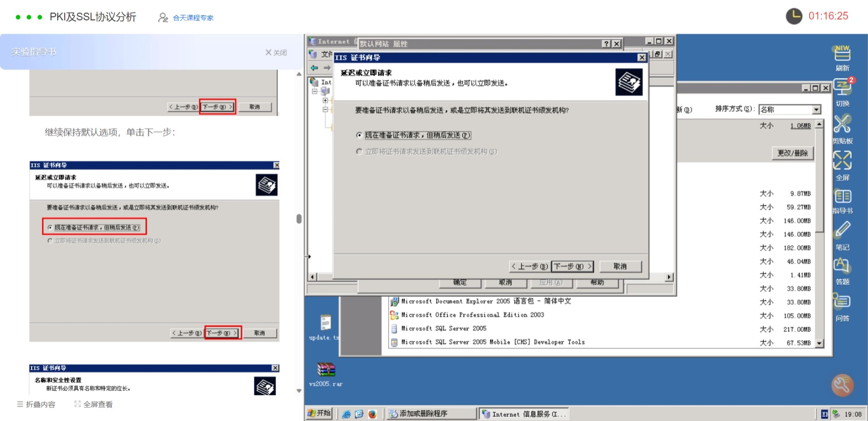Click the Firefox quick launch icon
This screenshot has width=868, height=421.
pos(372,414)
